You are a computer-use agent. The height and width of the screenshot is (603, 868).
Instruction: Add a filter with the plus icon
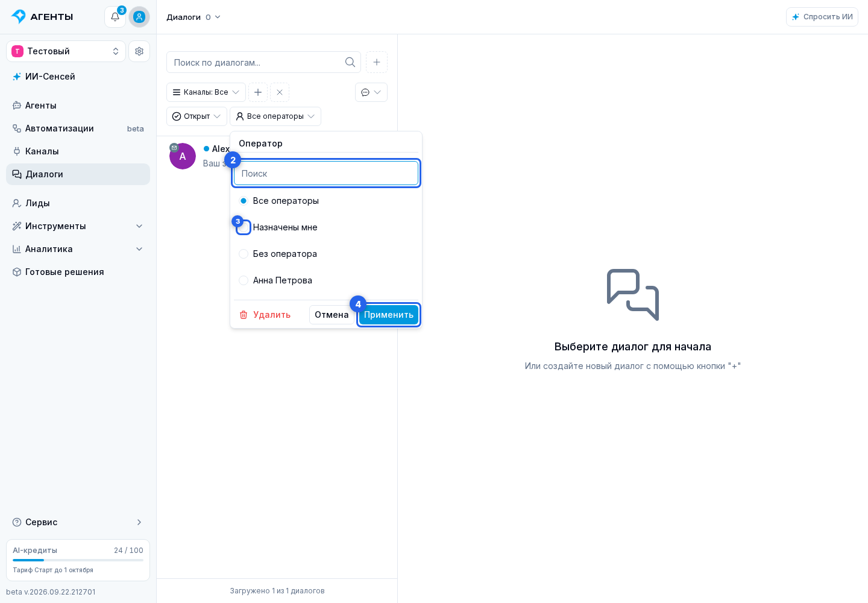click(258, 92)
